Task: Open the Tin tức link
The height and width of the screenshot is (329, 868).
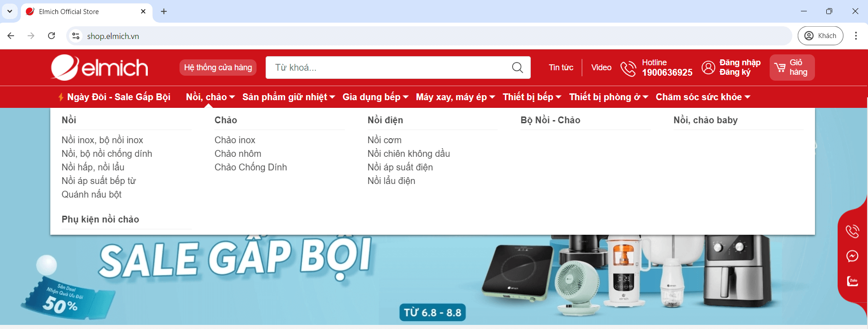Action: (561, 68)
